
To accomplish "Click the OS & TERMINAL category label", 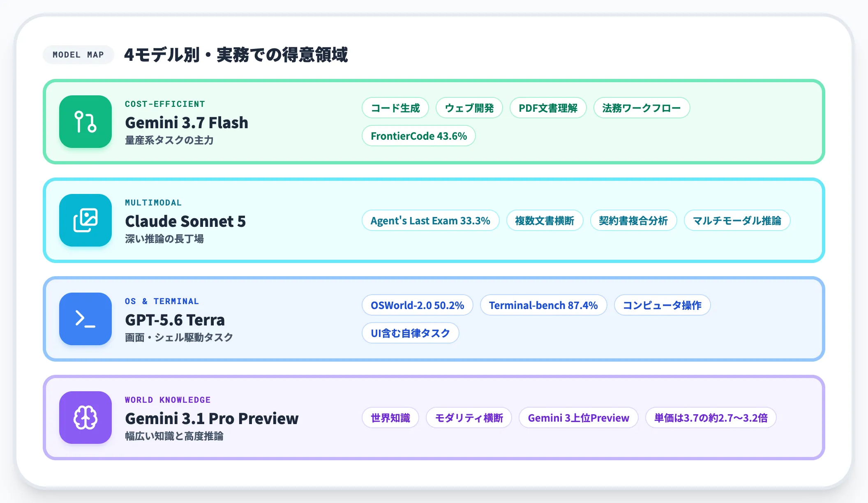I will pos(162,301).
